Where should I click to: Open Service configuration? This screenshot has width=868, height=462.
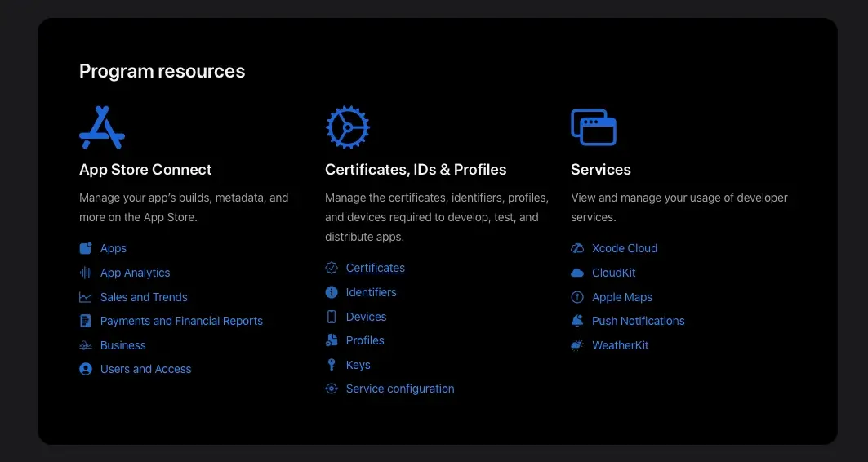pos(400,389)
